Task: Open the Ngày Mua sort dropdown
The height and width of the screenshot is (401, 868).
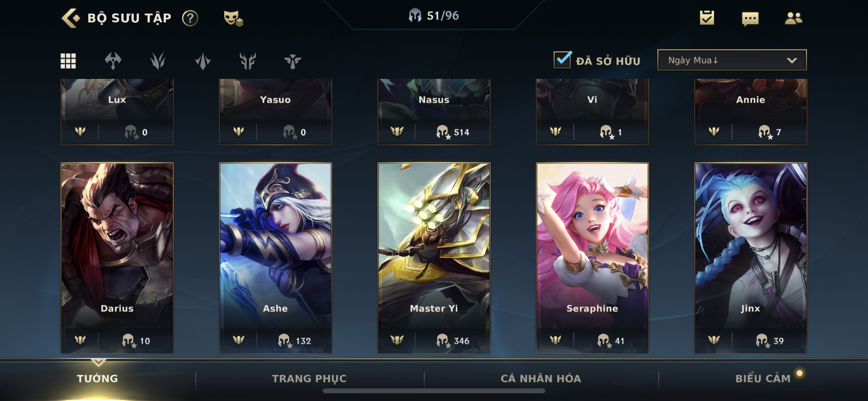Action: 732,60
